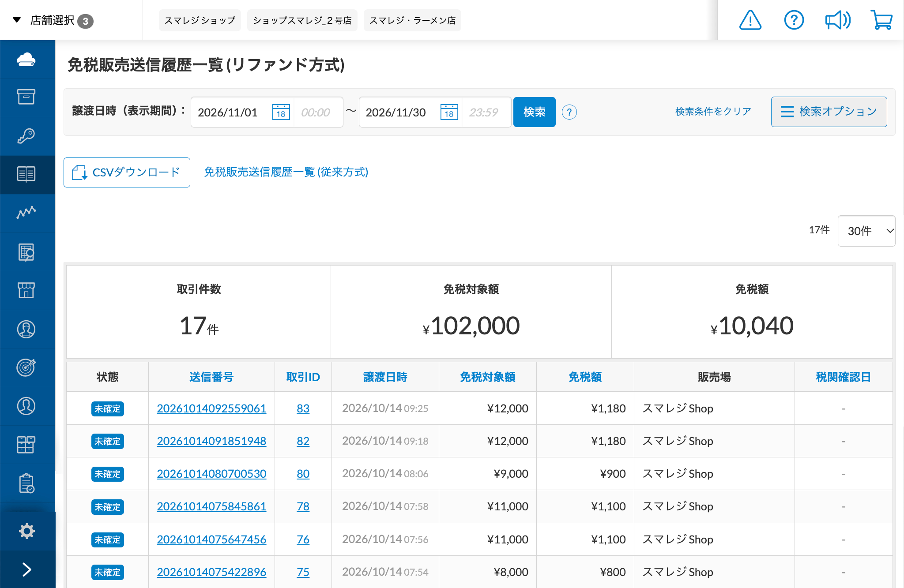904x588 pixels.
Task: Sort by 譲渡日時 column header
Action: 385,377
